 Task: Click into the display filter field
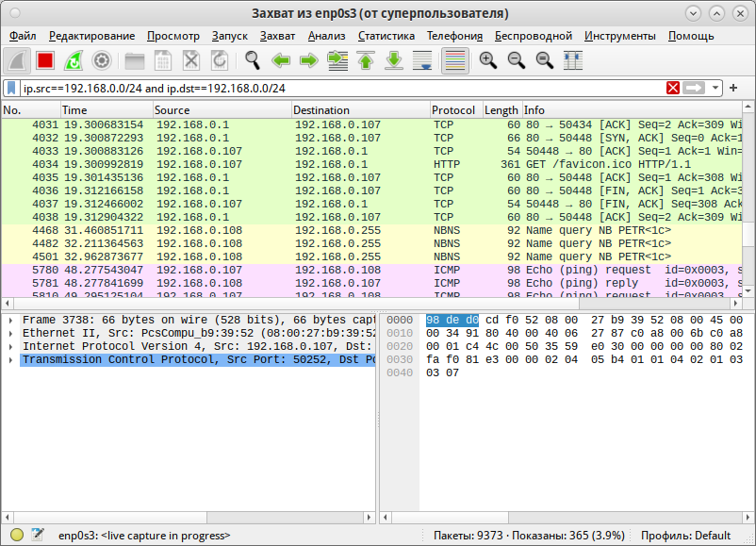click(x=342, y=89)
